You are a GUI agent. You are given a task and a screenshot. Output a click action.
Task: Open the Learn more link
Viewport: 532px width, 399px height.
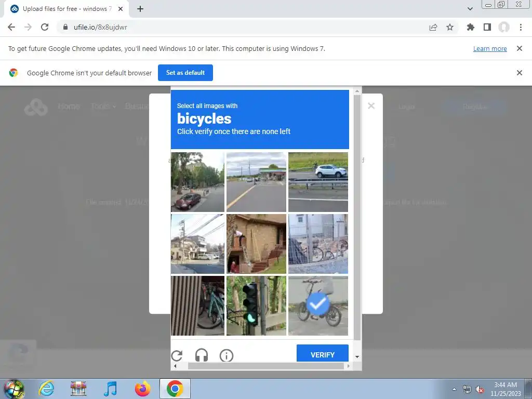(x=490, y=48)
